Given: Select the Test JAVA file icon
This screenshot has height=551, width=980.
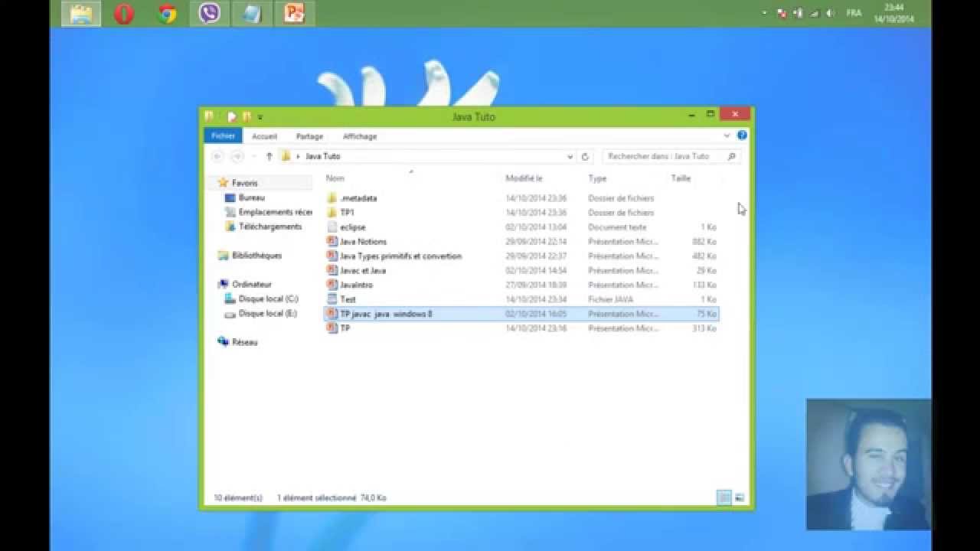Looking at the screenshot, I should pos(332,299).
